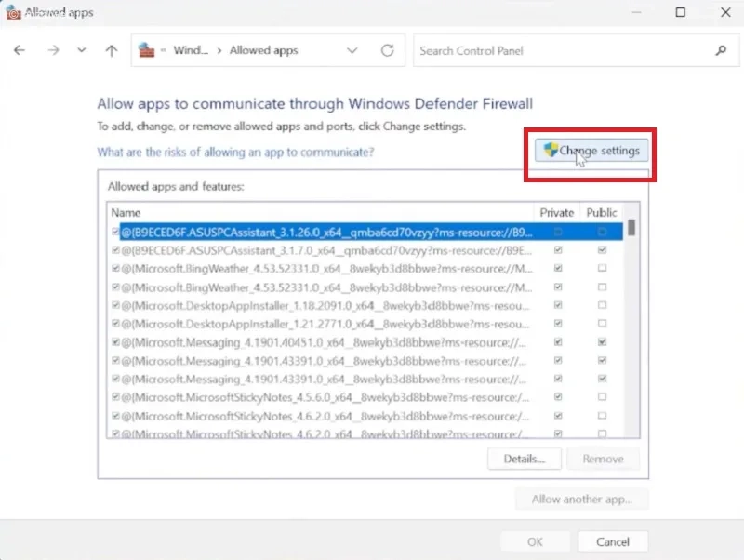Select the Allowed apps breadcrumb item
This screenshot has height=560, width=744.
pyautogui.click(x=264, y=50)
